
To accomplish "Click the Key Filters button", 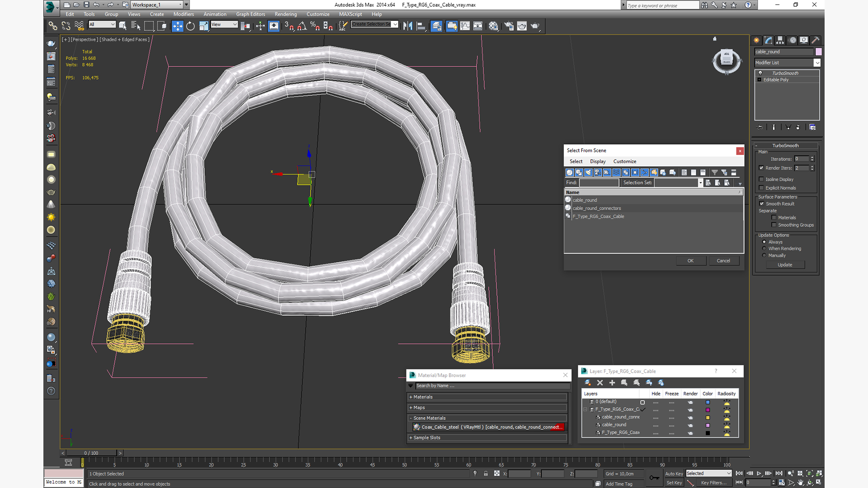I will (x=714, y=483).
